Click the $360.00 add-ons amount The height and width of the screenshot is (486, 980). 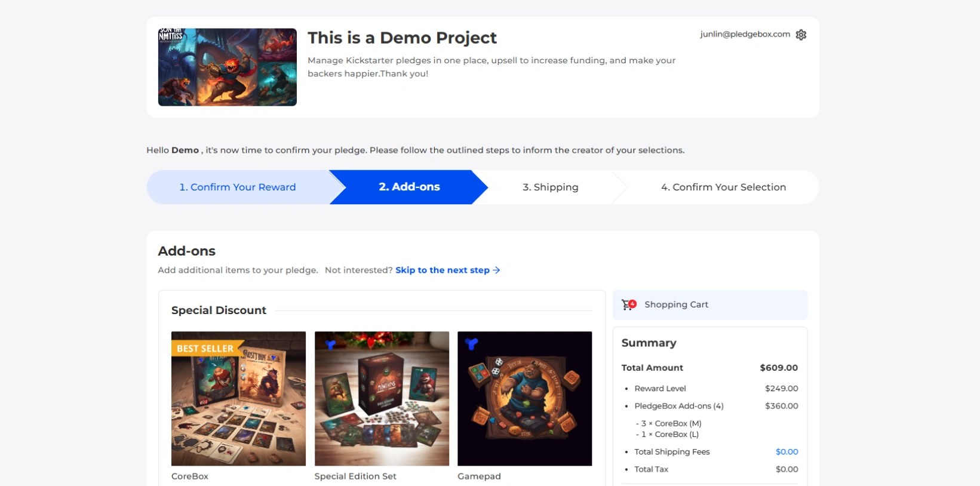[x=781, y=406]
